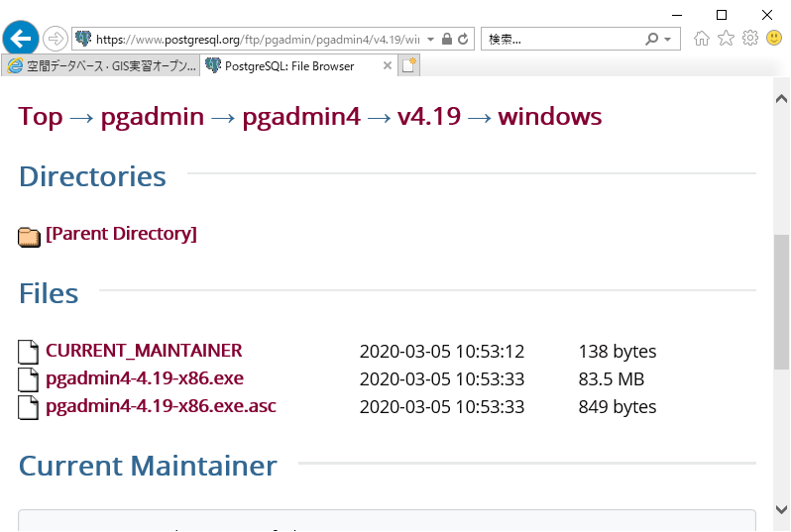Switch to 空間データベース・GIS実習 tab
Image resolution: width=791 pixels, height=532 pixels.
point(101,66)
